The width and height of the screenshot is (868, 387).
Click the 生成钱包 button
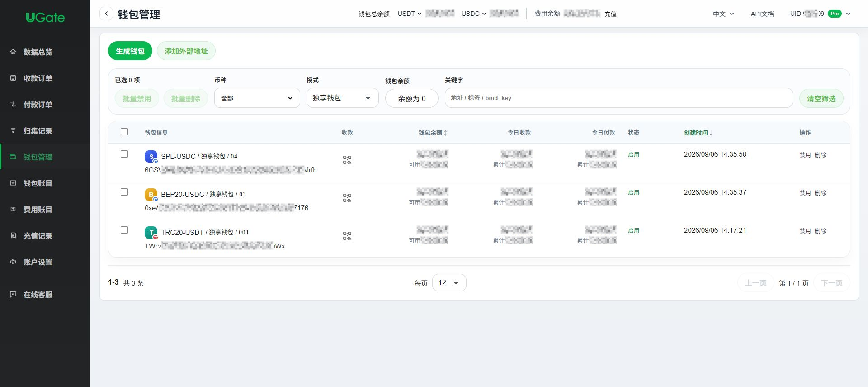[130, 51]
